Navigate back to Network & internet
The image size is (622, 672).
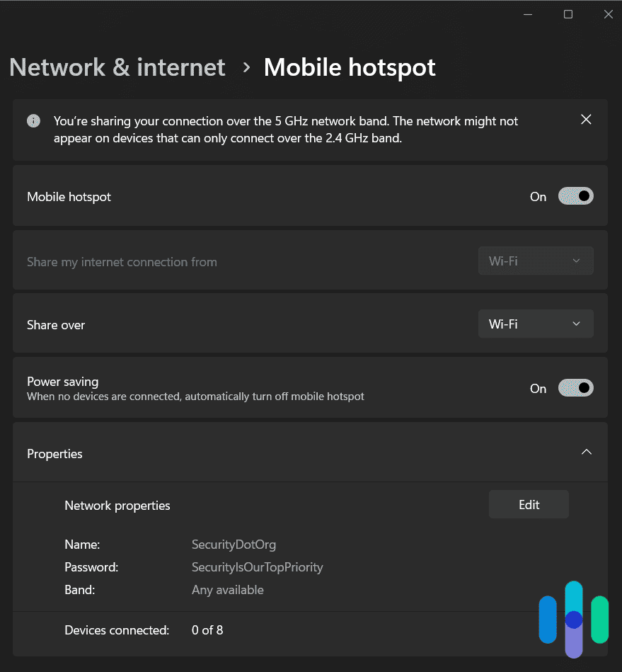click(x=117, y=67)
